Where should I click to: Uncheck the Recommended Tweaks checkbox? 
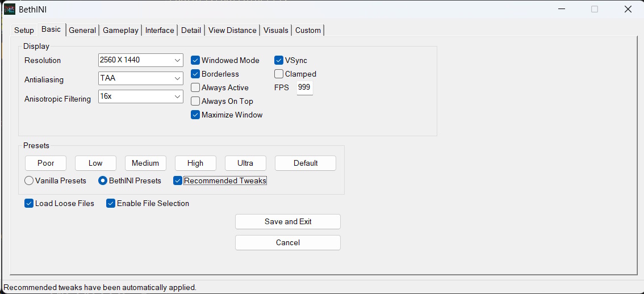(177, 180)
